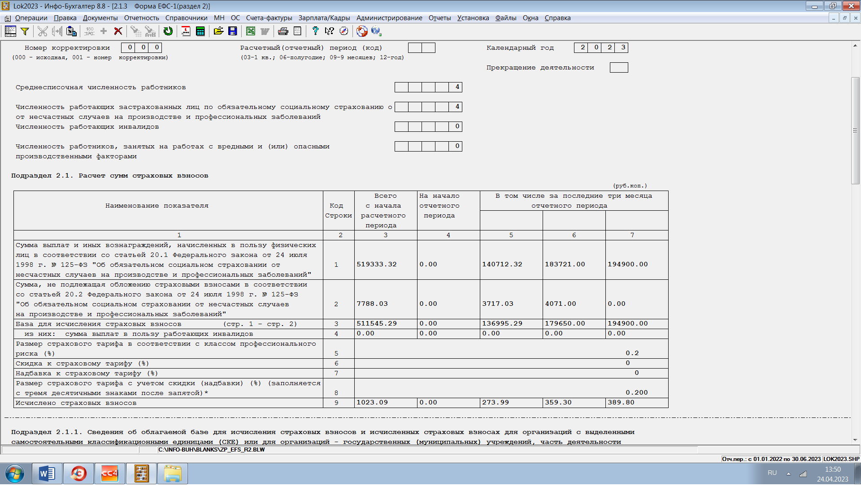The width and height of the screenshot is (861, 504).
Task: Click the cyan question mark help icon
Action: (x=315, y=31)
